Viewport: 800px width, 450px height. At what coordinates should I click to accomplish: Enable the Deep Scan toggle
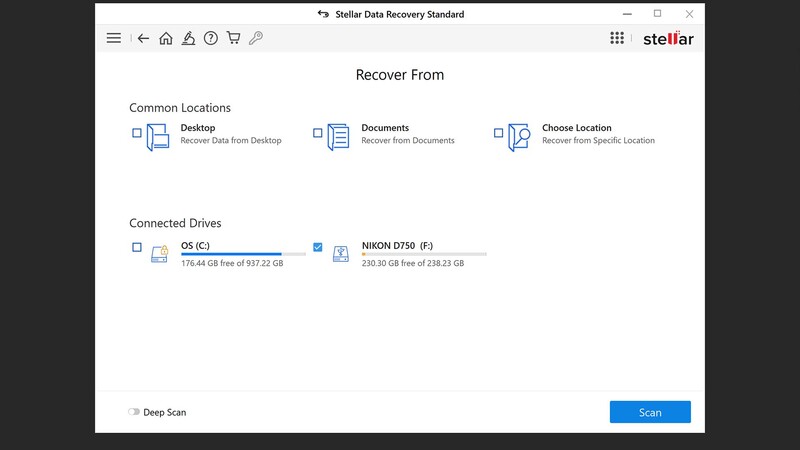point(134,412)
